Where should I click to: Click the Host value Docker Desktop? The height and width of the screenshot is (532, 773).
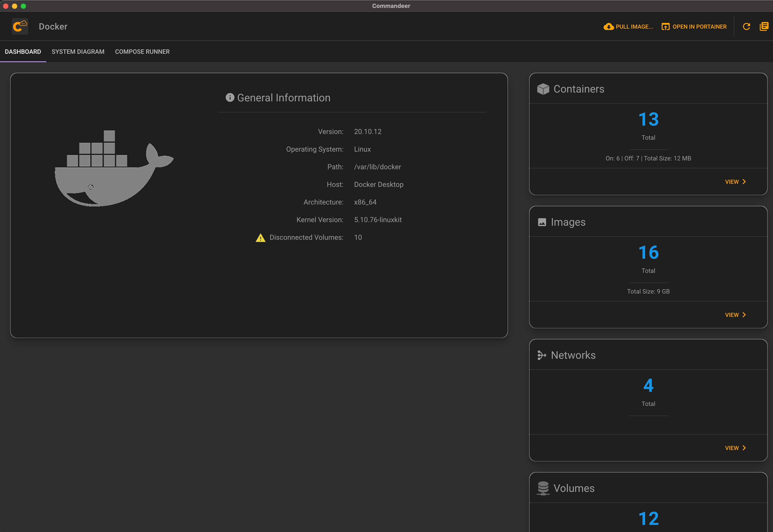click(379, 185)
